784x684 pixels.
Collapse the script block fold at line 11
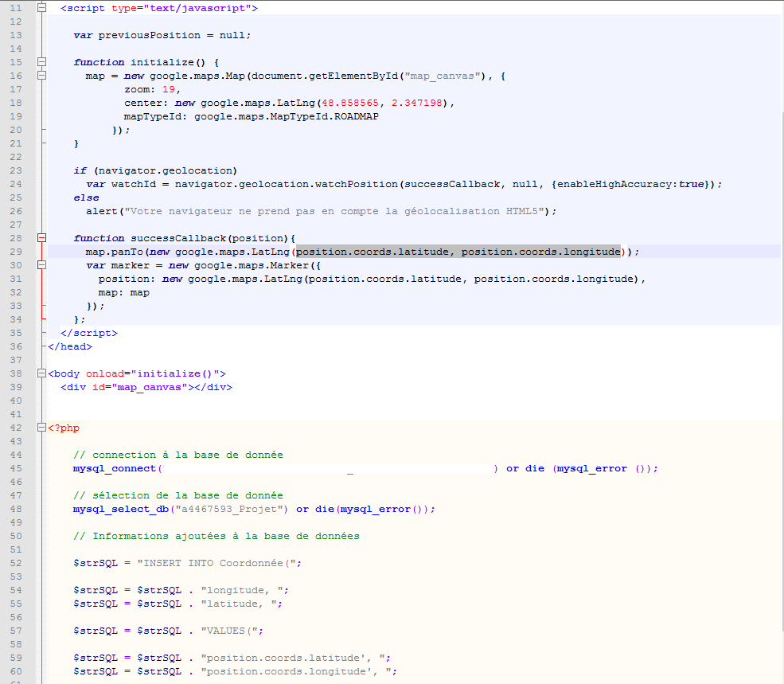(41, 8)
